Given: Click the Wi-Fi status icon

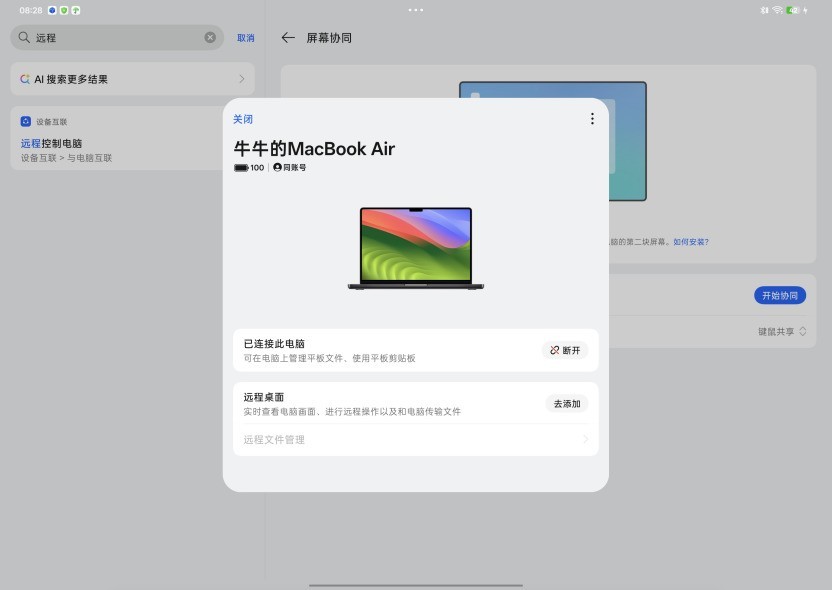Looking at the screenshot, I should coord(777,9).
